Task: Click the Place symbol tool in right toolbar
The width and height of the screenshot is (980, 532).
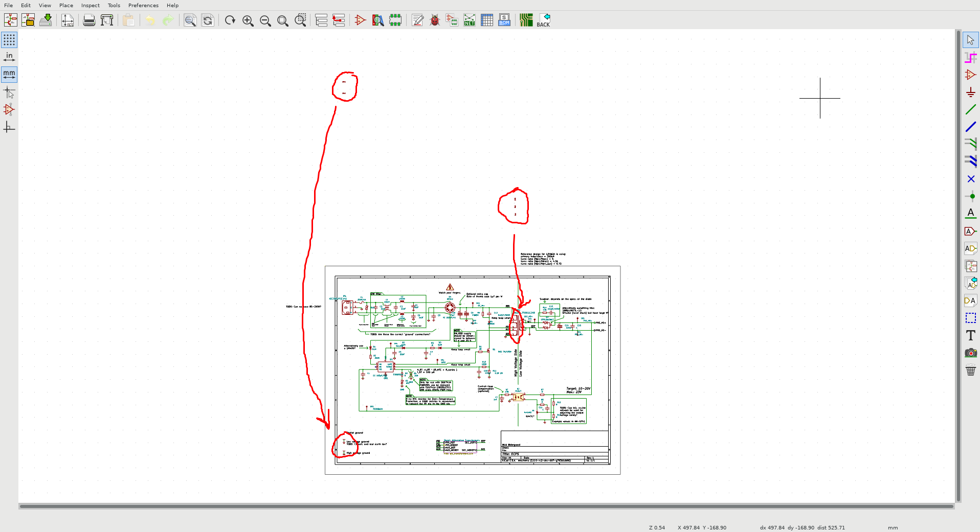Action: pos(970,75)
